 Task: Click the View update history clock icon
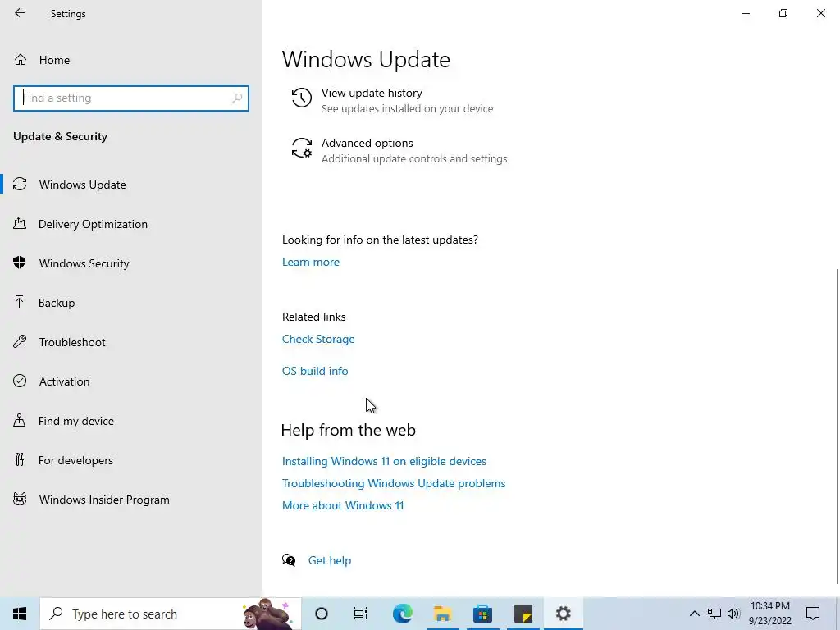tap(302, 98)
